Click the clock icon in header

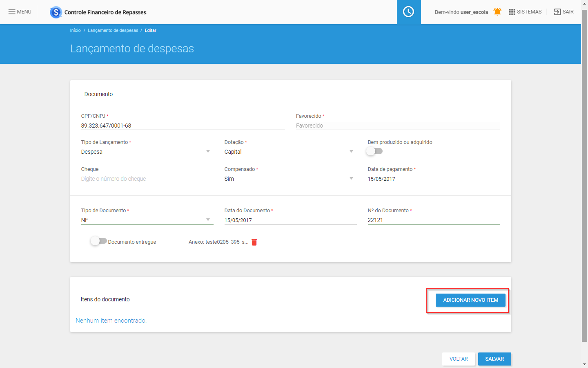coord(408,12)
